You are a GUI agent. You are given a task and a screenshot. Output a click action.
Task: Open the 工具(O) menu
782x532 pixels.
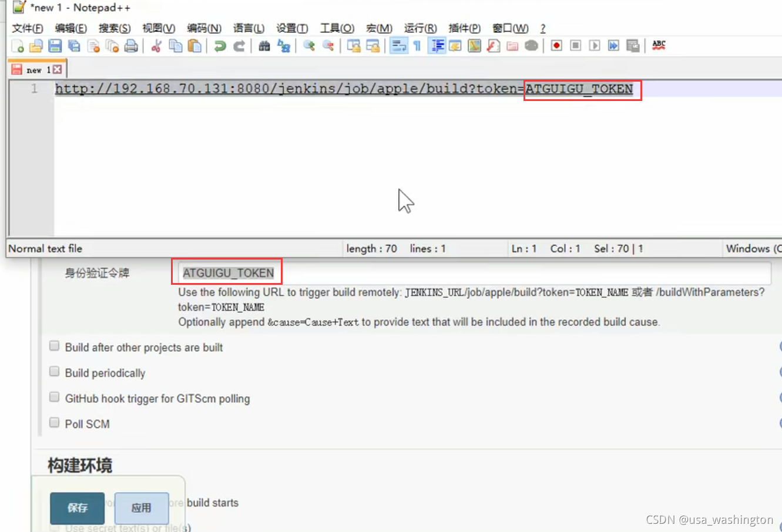(337, 28)
